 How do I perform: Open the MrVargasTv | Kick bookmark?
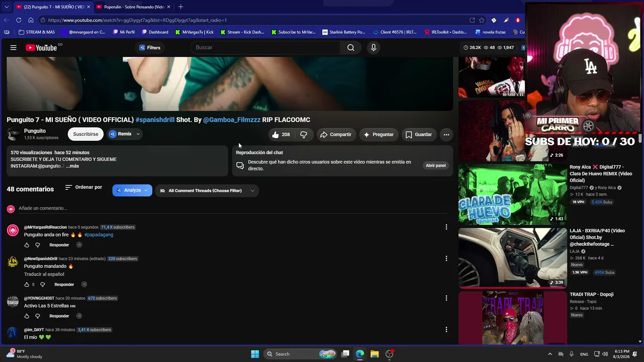(194, 32)
